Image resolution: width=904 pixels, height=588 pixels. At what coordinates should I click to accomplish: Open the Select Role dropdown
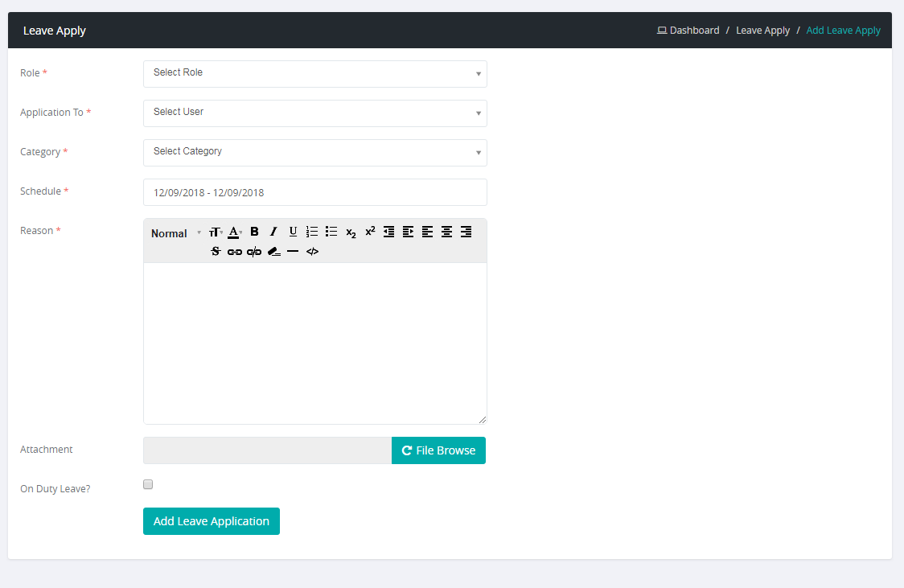point(314,73)
